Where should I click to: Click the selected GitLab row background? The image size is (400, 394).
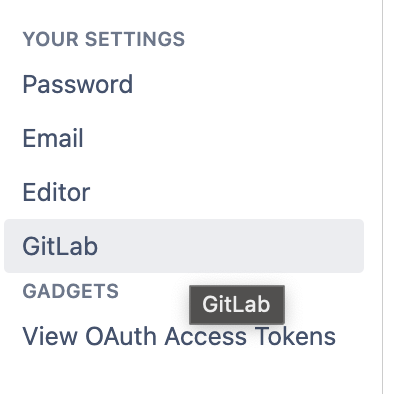[x=184, y=246]
